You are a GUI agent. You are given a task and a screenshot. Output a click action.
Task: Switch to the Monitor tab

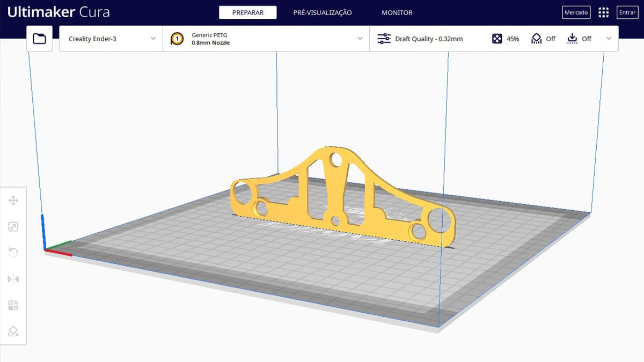(397, 12)
